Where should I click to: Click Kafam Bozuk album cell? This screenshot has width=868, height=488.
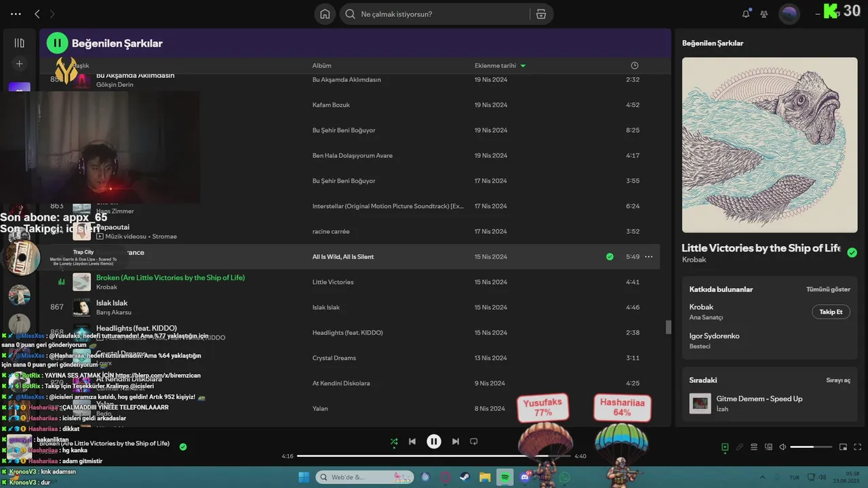(x=331, y=105)
